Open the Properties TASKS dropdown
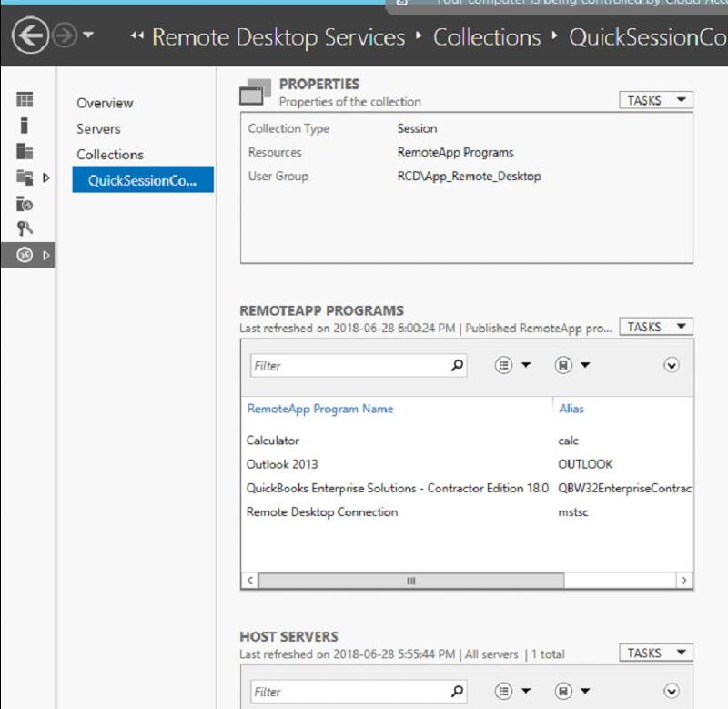This screenshot has height=709, width=728. 656,100
